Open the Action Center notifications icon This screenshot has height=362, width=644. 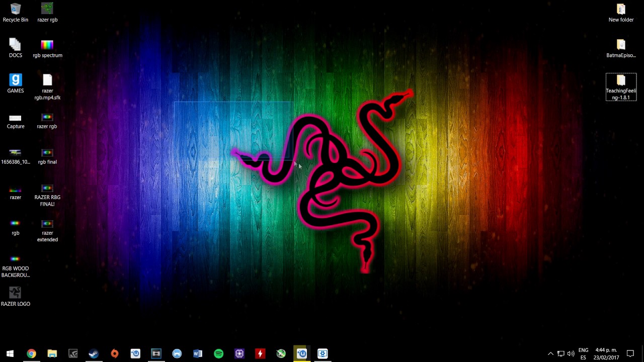tap(630, 353)
